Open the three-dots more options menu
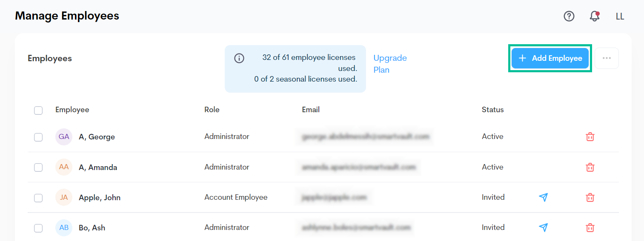The height and width of the screenshot is (241, 644). tap(607, 58)
